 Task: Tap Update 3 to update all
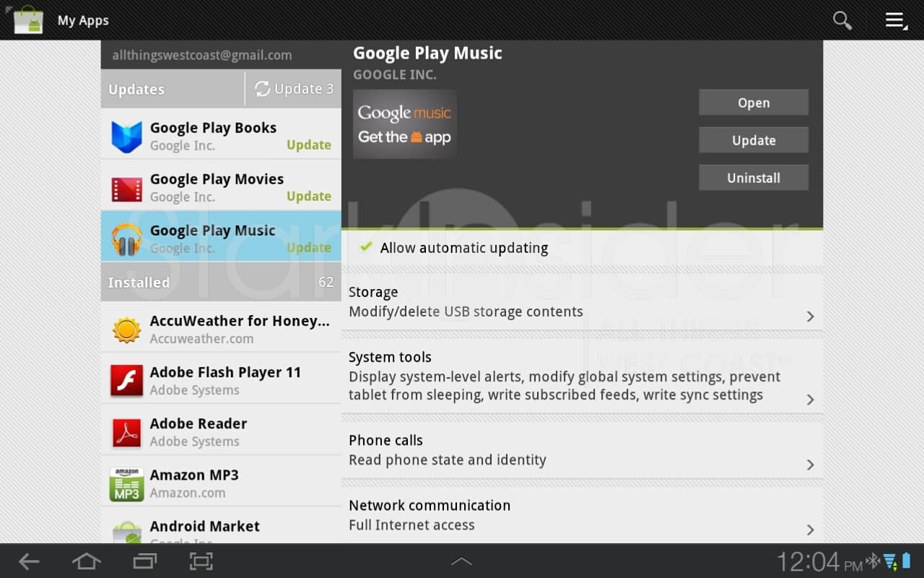[x=294, y=89]
